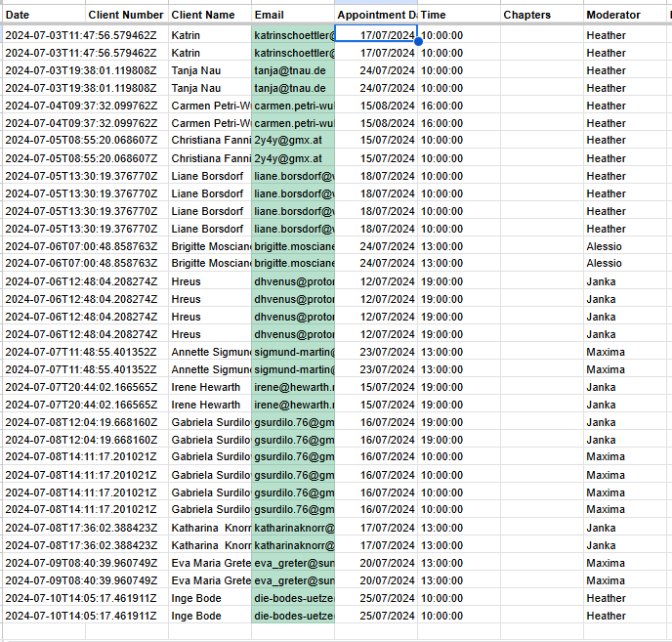Screen dimensions: 672x642
Task: Select the Client Name header cell
Action: pos(210,15)
